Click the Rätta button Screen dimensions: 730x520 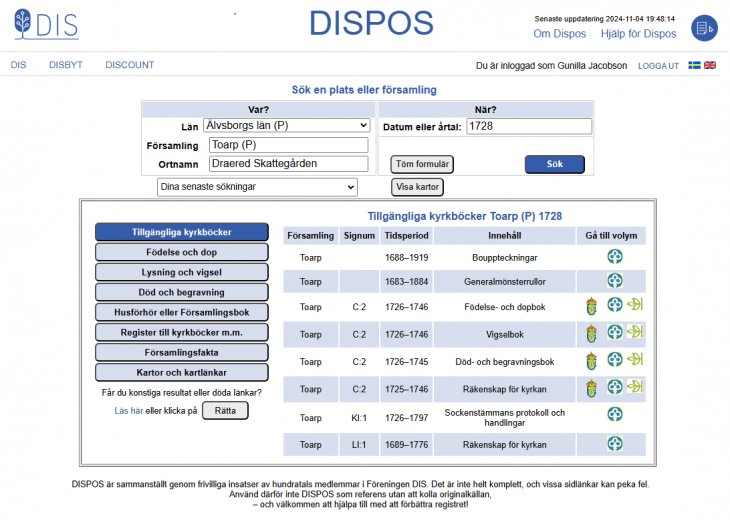225,411
